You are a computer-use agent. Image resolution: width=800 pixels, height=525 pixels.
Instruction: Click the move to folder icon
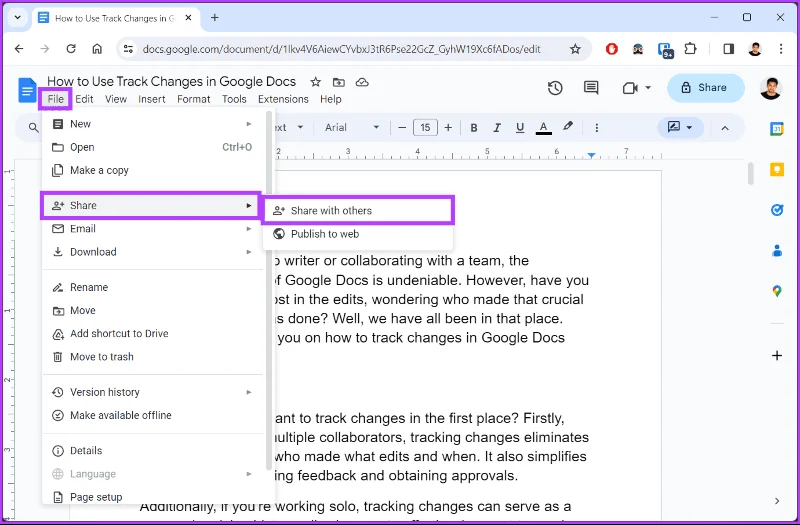click(338, 82)
